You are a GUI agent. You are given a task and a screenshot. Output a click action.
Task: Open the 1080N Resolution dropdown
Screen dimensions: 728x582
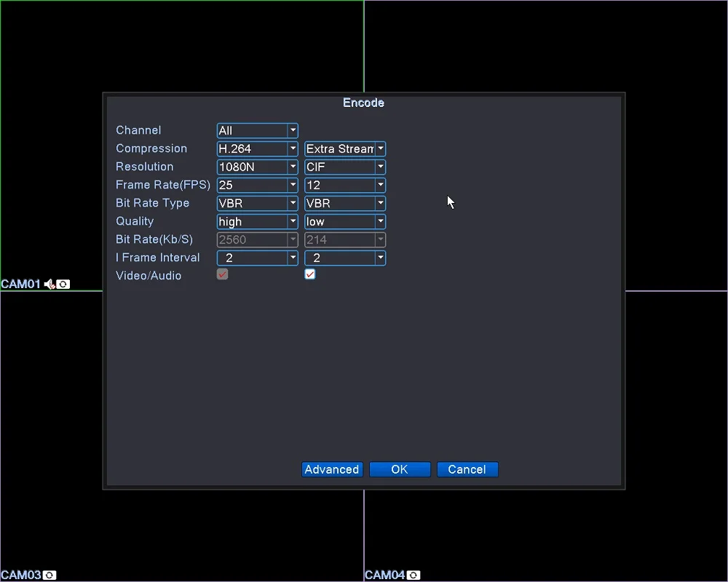pyautogui.click(x=257, y=167)
